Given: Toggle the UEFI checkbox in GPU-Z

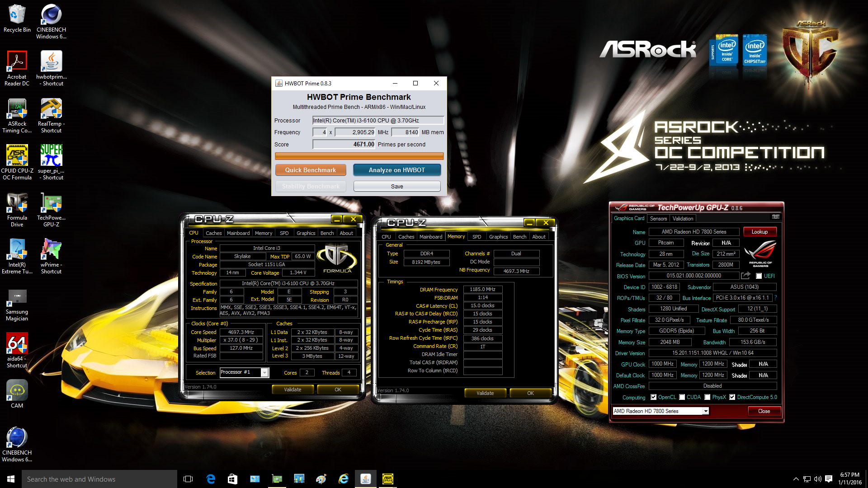Looking at the screenshot, I should (759, 276).
